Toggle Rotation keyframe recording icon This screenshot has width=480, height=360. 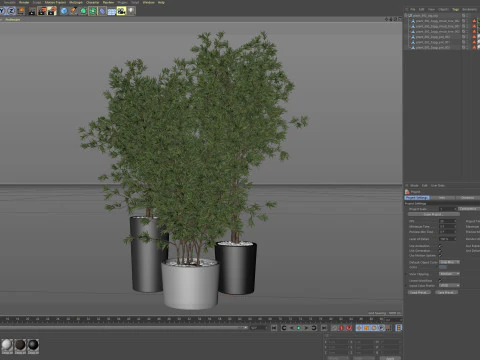click(x=374, y=328)
